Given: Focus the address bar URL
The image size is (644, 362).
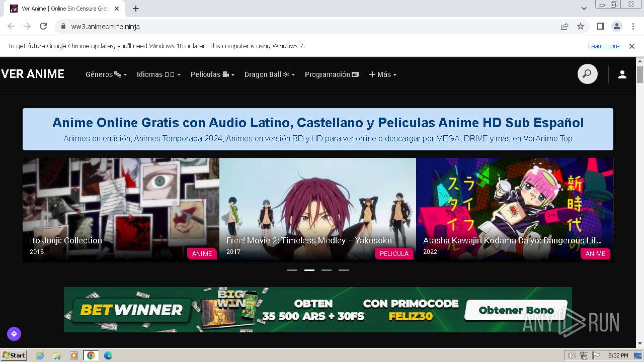Looking at the screenshot, I should tap(105, 26).
